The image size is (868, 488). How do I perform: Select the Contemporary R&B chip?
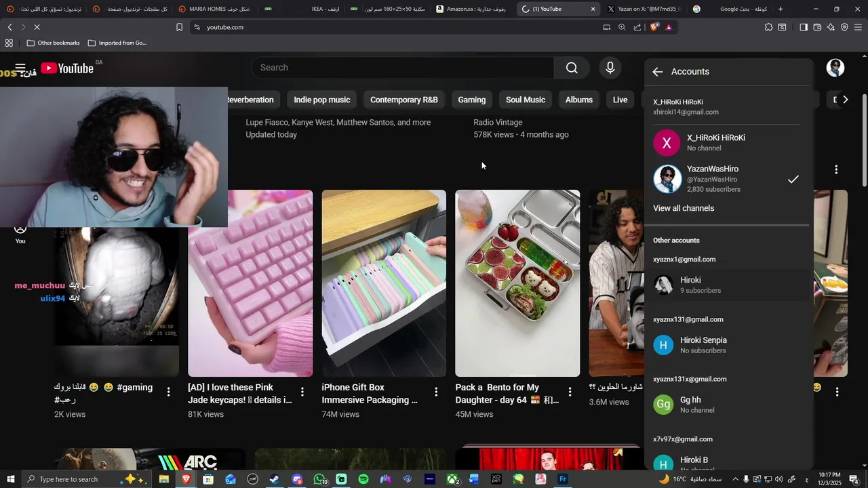(x=404, y=100)
